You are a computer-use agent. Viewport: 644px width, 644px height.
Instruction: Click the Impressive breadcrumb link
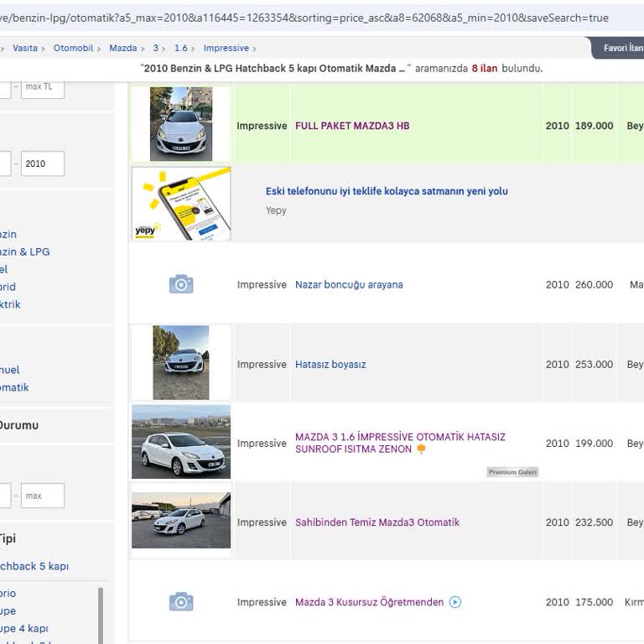(226, 48)
